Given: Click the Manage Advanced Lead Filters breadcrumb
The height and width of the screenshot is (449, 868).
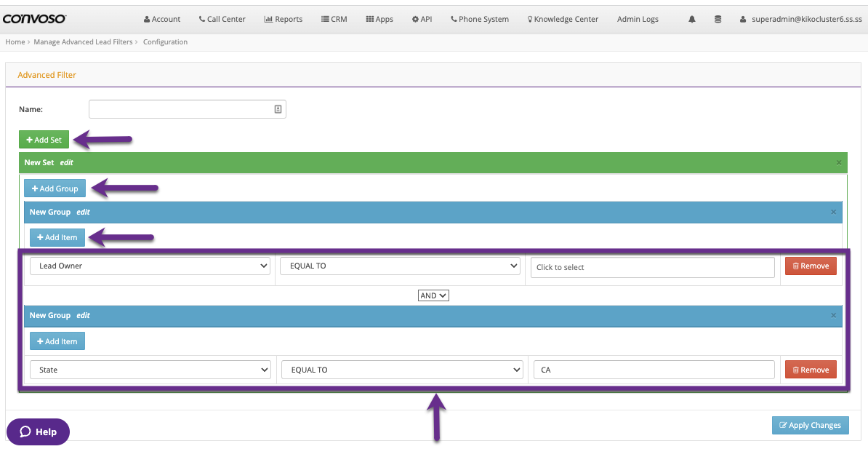Looking at the screenshot, I should click(x=83, y=42).
